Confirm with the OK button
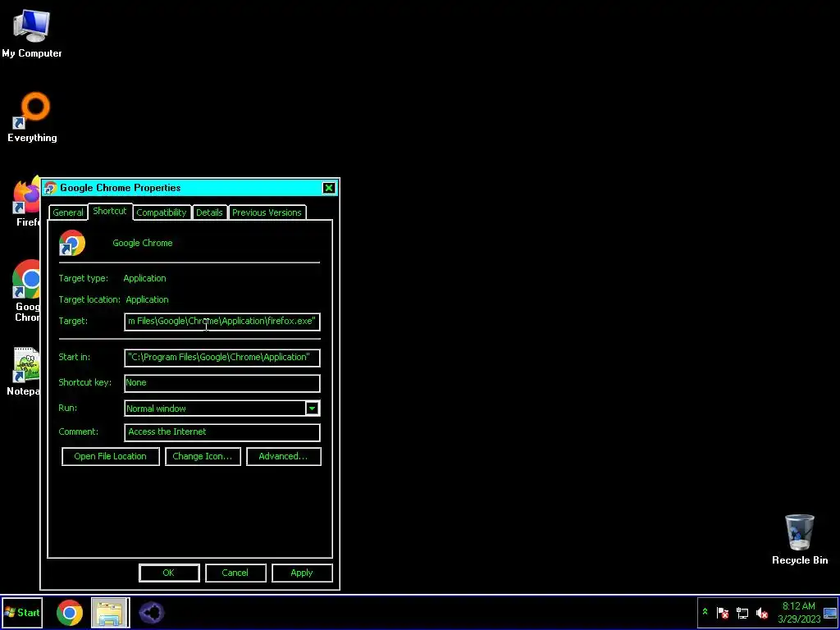Image resolution: width=840 pixels, height=630 pixels. [169, 573]
